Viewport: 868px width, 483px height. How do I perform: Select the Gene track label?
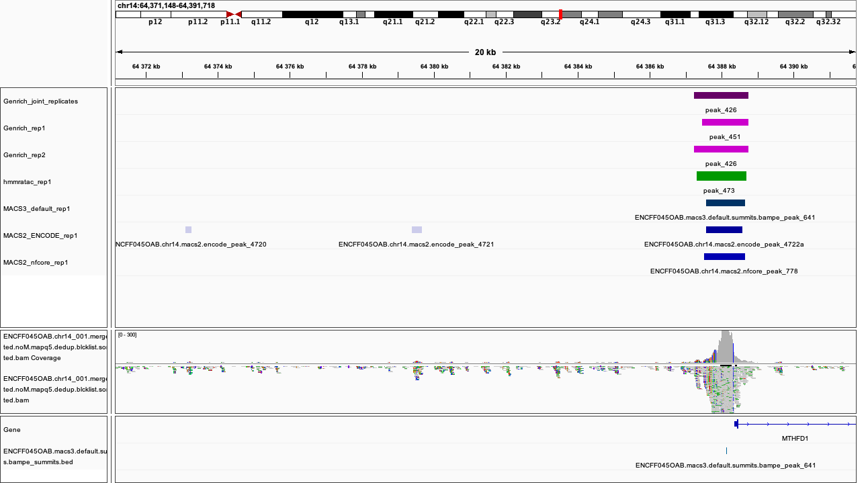coord(11,429)
